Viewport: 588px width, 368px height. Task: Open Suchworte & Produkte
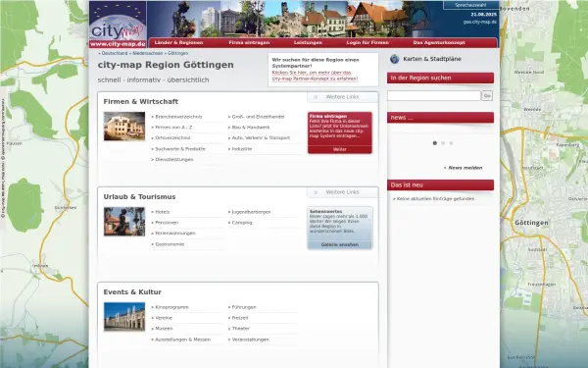tap(180, 149)
